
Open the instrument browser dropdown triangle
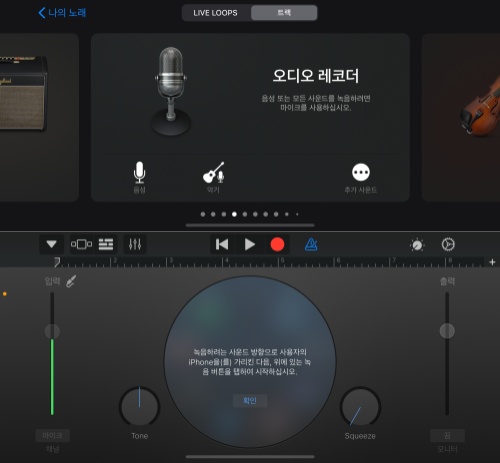[51, 244]
